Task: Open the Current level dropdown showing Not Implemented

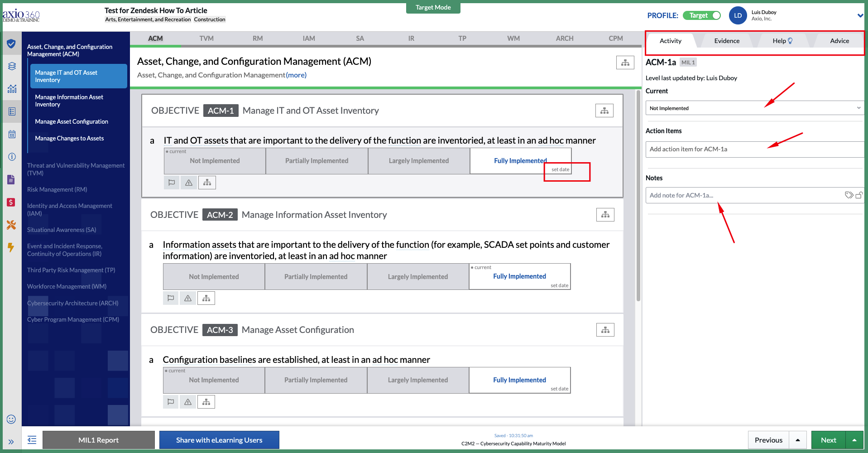Action: (x=754, y=108)
